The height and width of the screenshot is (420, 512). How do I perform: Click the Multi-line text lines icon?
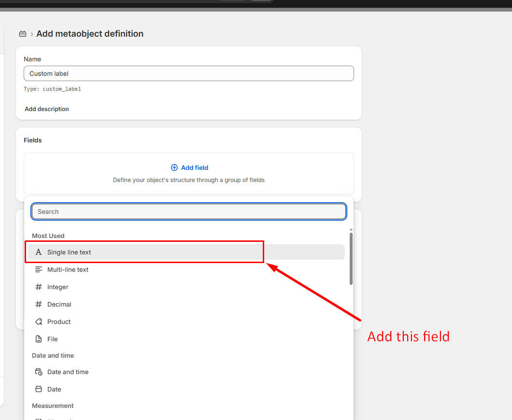(39, 269)
